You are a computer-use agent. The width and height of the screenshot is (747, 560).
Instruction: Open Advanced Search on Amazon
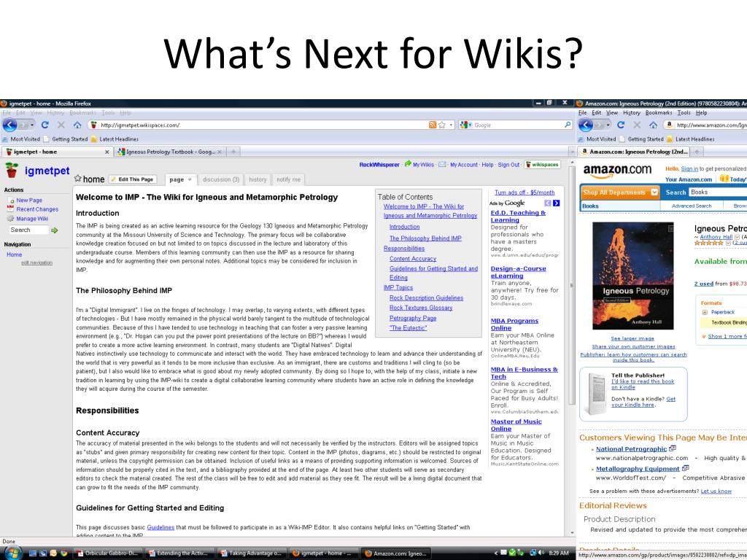coord(692,206)
